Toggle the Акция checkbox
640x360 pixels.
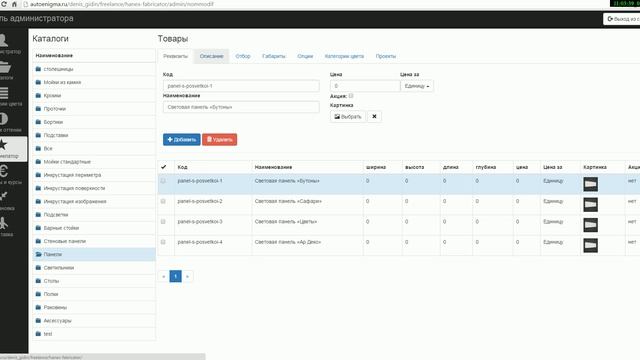point(351,96)
